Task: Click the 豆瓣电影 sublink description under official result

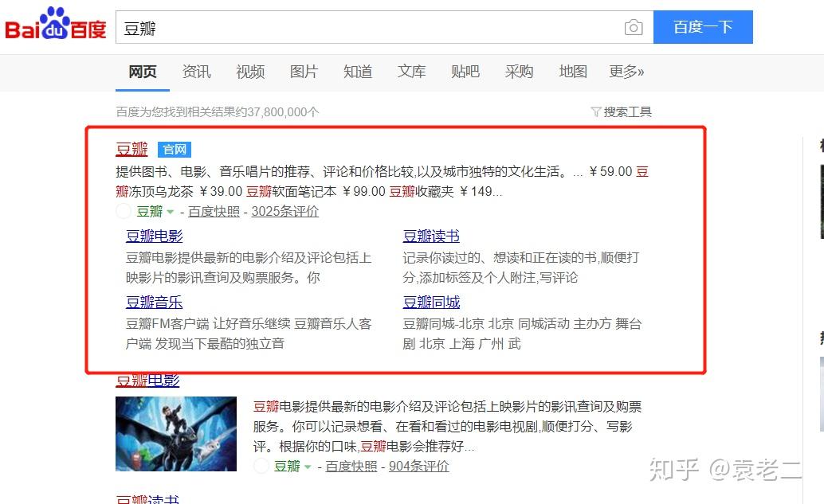Action: [249, 268]
